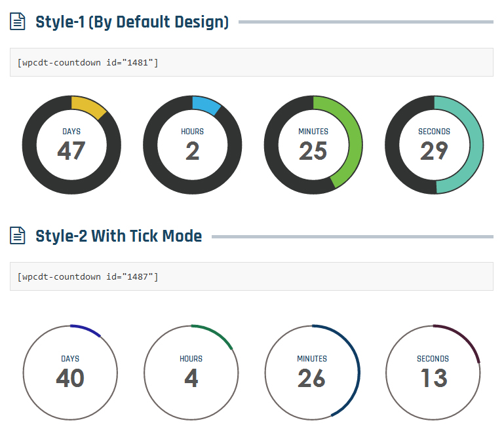Click the teal progress arc on Seconds ring

[x=476, y=145]
